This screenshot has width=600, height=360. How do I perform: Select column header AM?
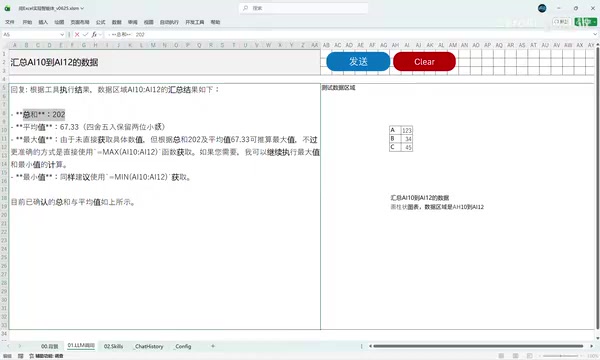point(453,45)
